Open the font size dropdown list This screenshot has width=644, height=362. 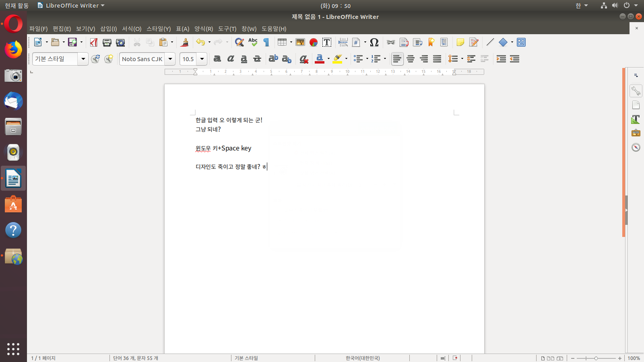202,59
